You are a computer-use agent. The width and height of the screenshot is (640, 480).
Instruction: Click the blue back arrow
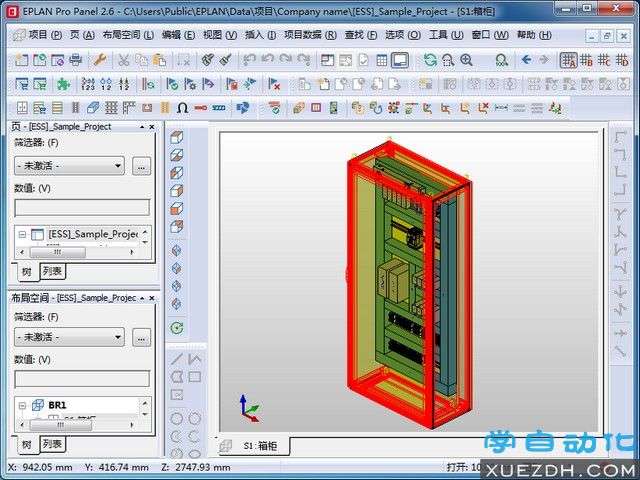click(526, 60)
